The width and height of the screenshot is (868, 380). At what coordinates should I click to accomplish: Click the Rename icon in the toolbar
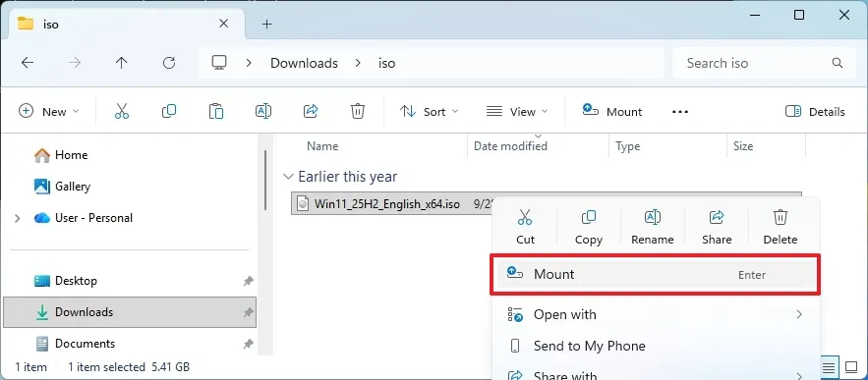[262, 112]
